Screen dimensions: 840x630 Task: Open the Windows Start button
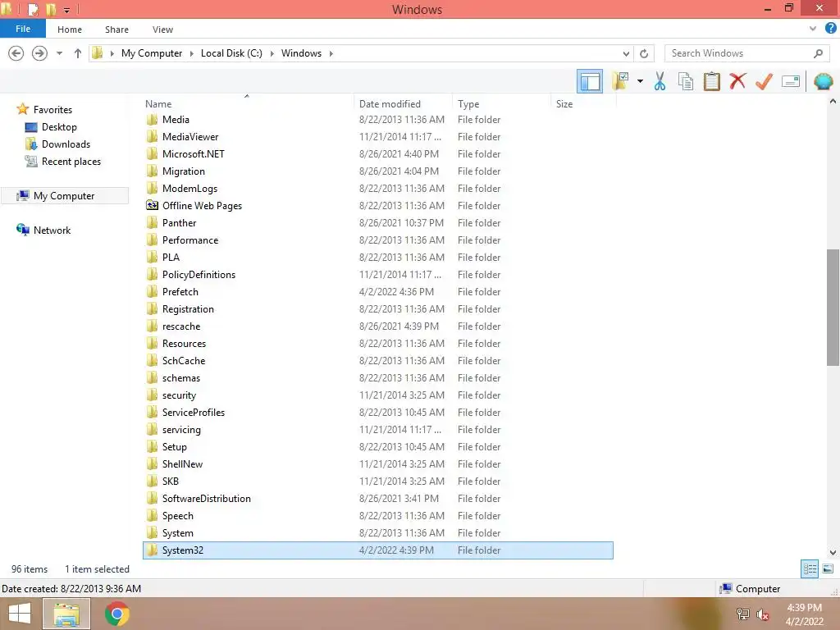pos(20,614)
